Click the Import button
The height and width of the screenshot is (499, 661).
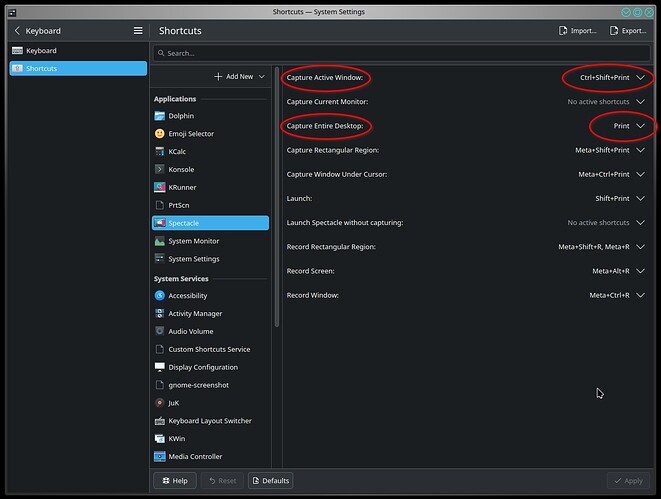[578, 31]
